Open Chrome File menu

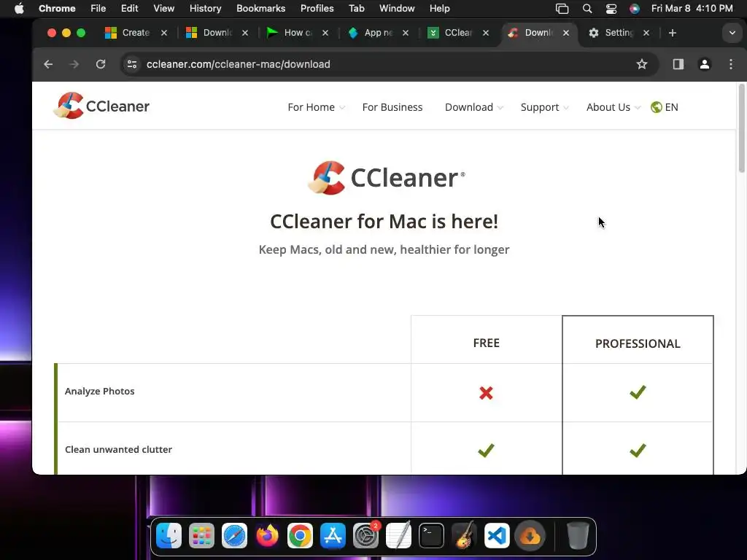coord(98,9)
